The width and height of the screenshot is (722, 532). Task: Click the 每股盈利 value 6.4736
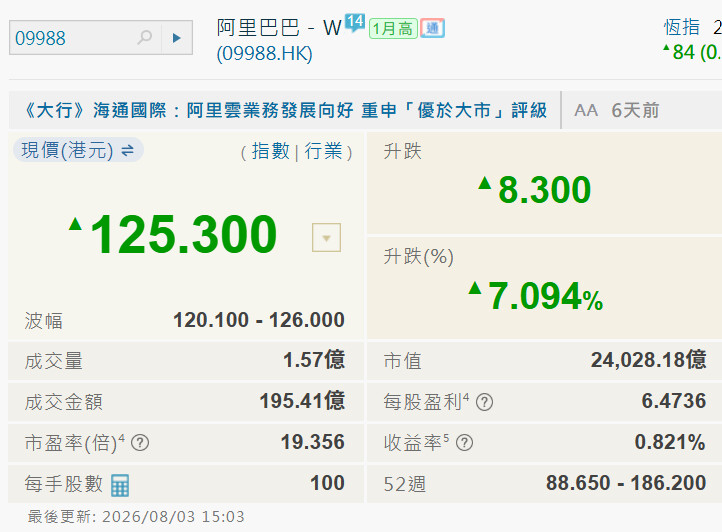(674, 401)
